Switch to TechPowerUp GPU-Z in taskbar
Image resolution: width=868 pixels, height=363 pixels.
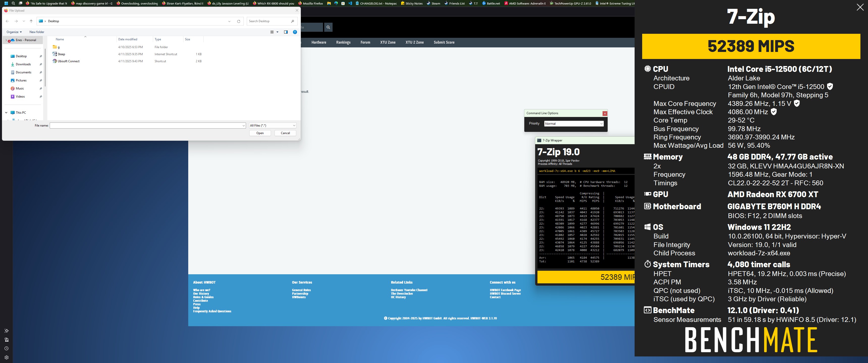click(x=570, y=3)
